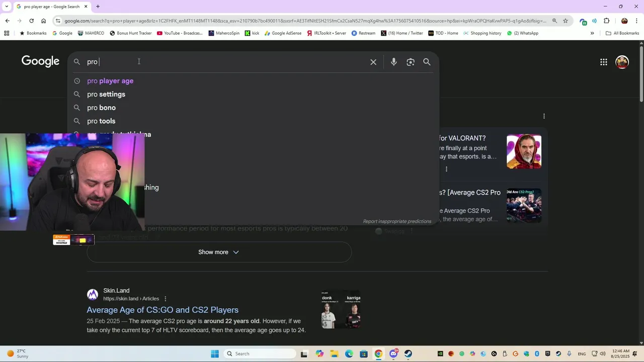
Task: Open the Chrome profile picture in toolbar
Action: click(x=624, y=21)
